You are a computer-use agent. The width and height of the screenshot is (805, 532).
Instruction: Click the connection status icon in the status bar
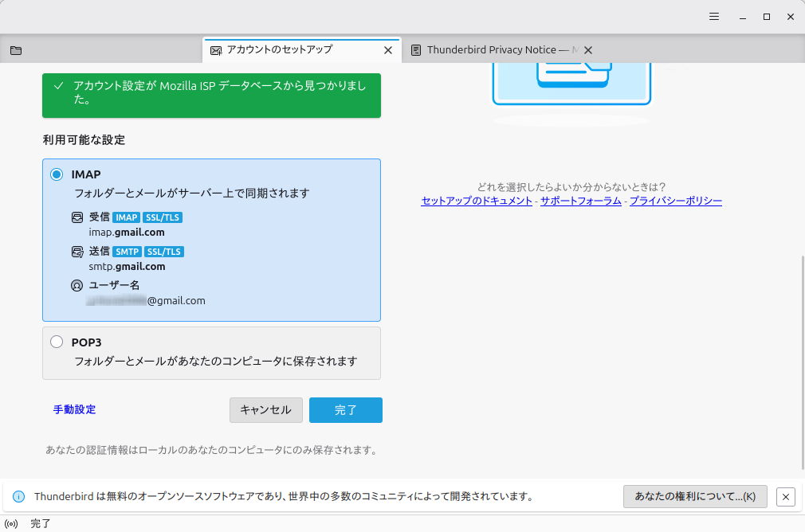11,523
